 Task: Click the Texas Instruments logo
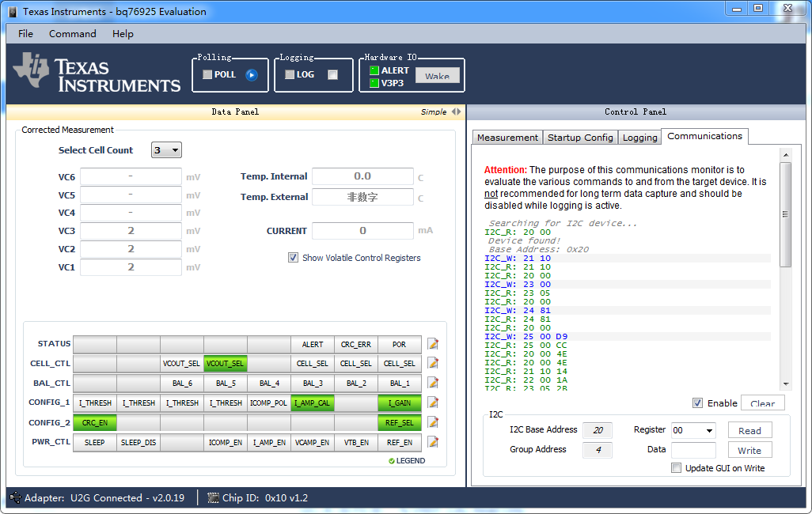tap(97, 73)
